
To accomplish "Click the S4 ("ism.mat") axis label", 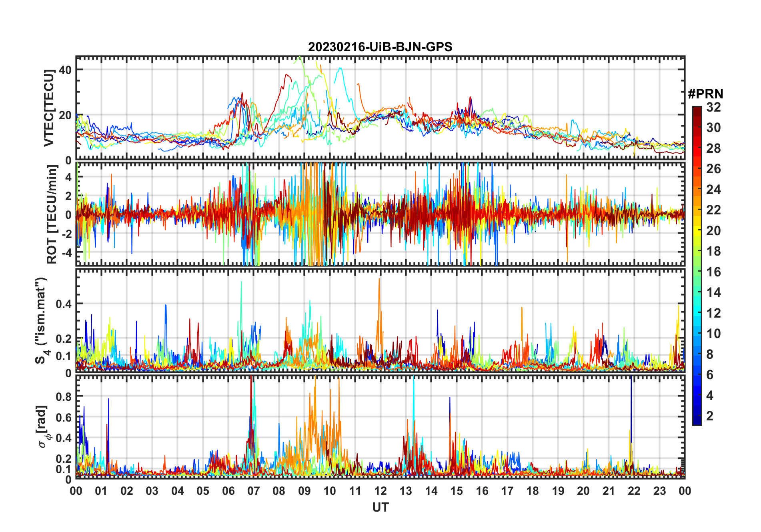I will click(x=42, y=321).
